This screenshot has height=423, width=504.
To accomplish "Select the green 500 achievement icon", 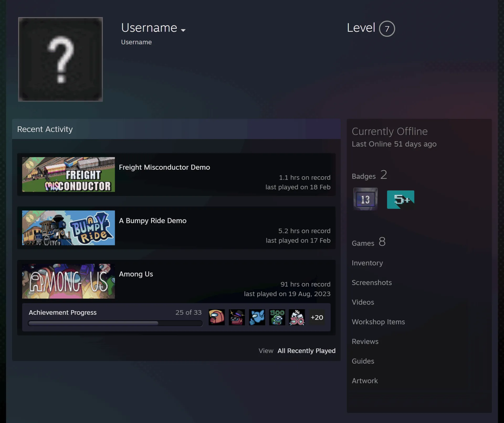I will (277, 317).
